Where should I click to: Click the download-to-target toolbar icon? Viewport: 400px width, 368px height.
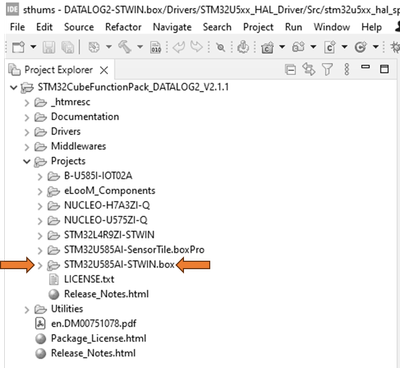[x=243, y=47]
